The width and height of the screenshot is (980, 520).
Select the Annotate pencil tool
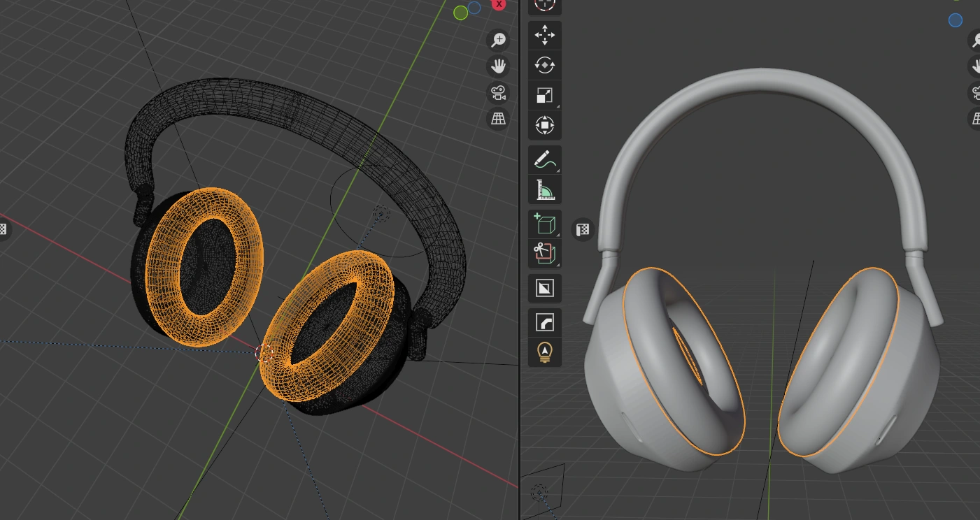pos(544,160)
